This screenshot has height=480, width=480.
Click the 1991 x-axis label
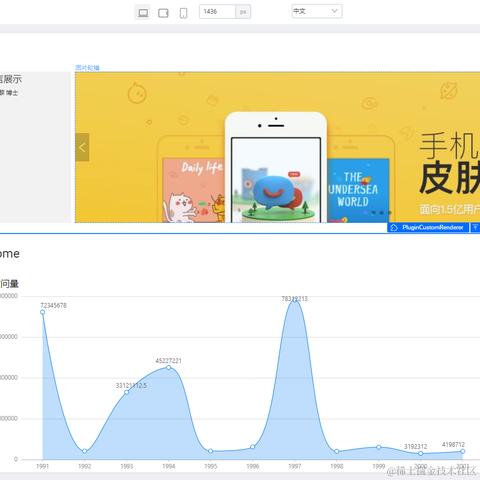pyautogui.click(x=43, y=466)
